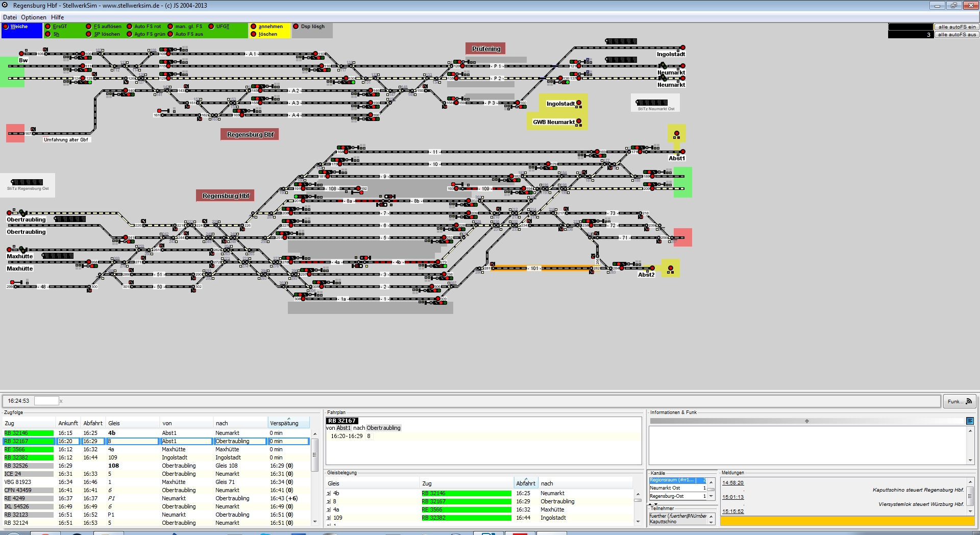
Task: Open the 14:58:20 message timestamp
Action: coord(733,483)
